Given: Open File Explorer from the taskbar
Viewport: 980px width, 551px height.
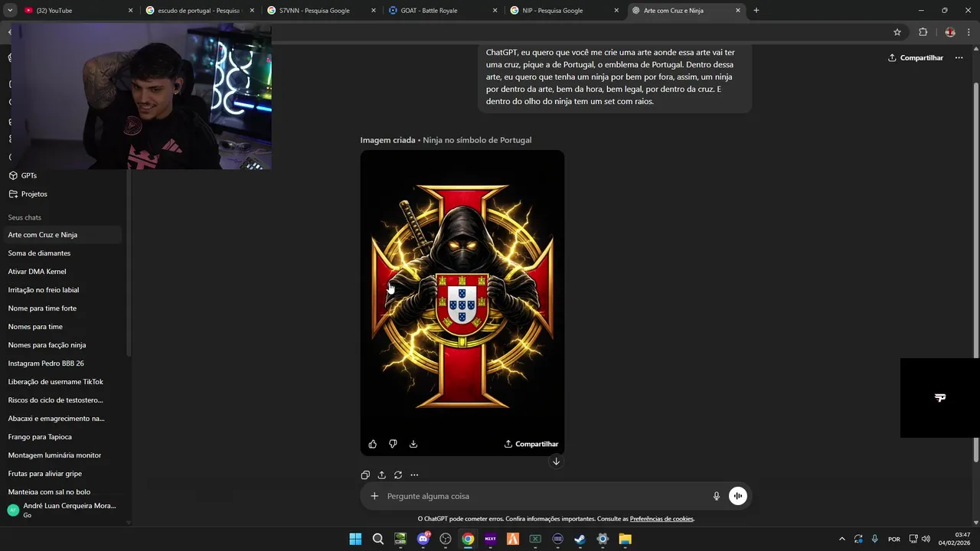Looking at the screenshot, I should pyautogui.click(x=625, y=539).
